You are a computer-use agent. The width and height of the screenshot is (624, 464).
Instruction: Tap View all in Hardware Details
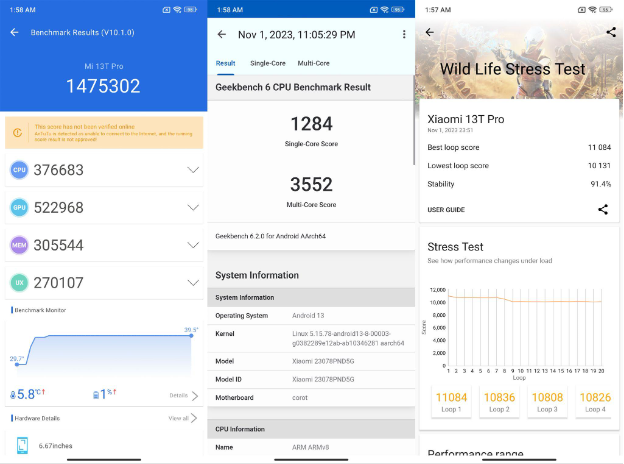pos(178,418)
